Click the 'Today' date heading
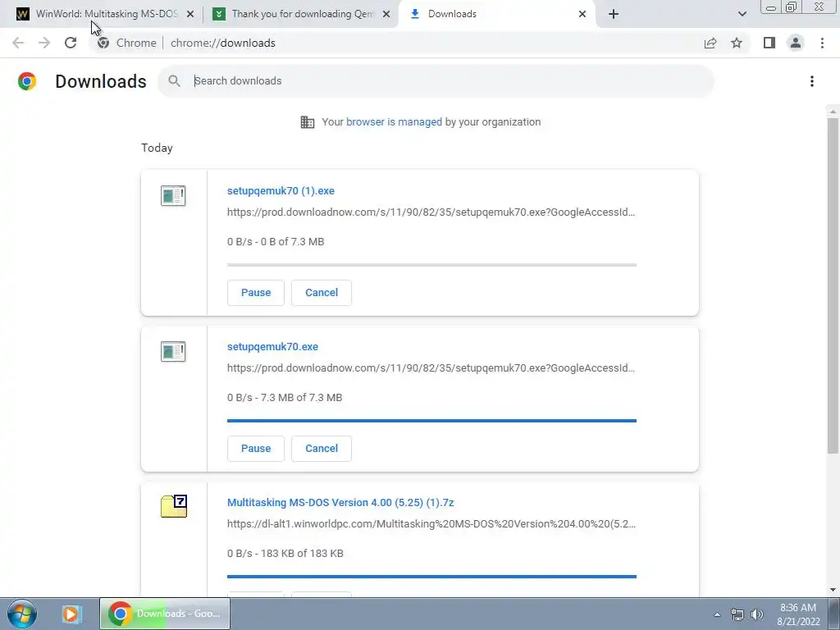The width and height of the screenshot is (840, 630). point(157,148)
